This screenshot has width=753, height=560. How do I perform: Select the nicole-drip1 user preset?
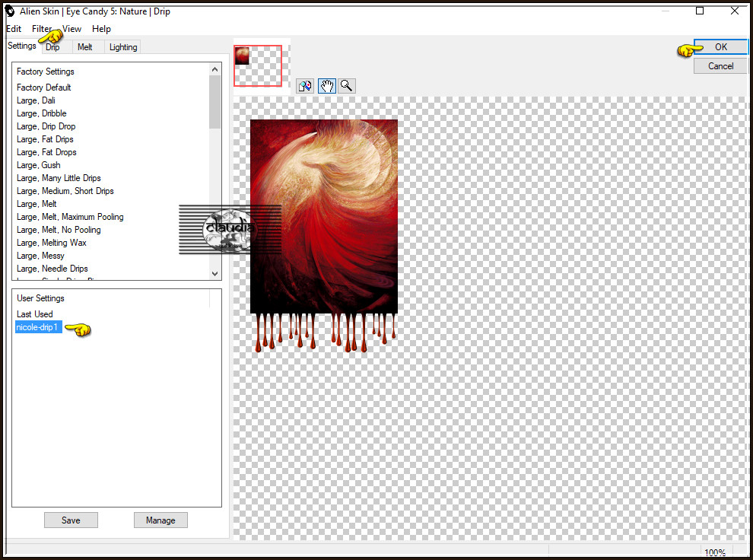[x=39, y=327]
